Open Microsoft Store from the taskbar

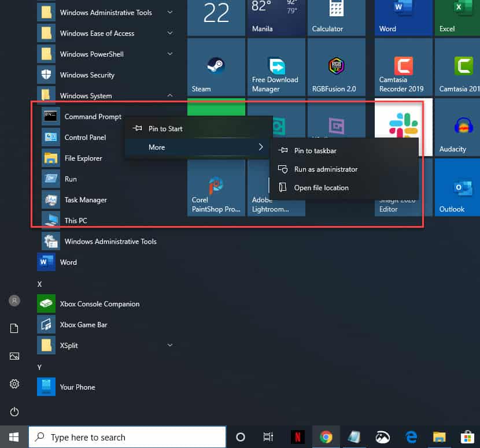pyautogui.click(x=467, y=437)
